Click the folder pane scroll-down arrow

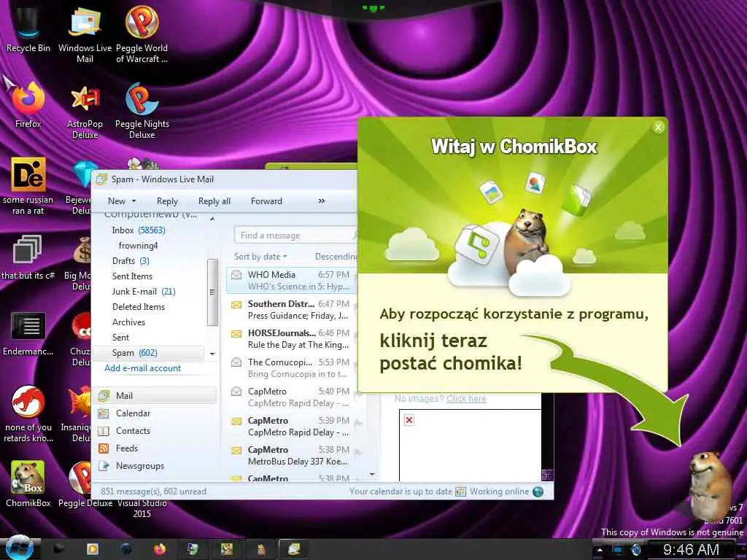[x=212, y=354]
